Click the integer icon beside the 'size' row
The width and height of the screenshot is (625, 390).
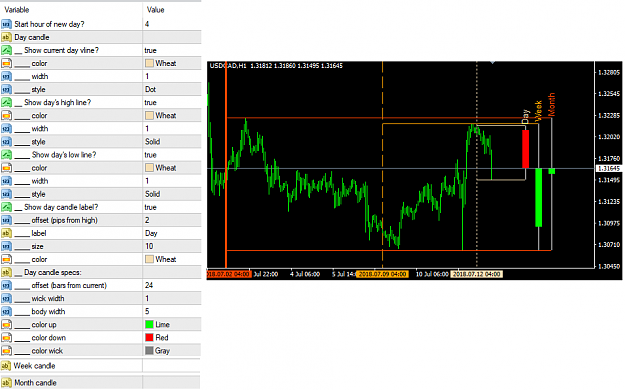coord(6,246)
